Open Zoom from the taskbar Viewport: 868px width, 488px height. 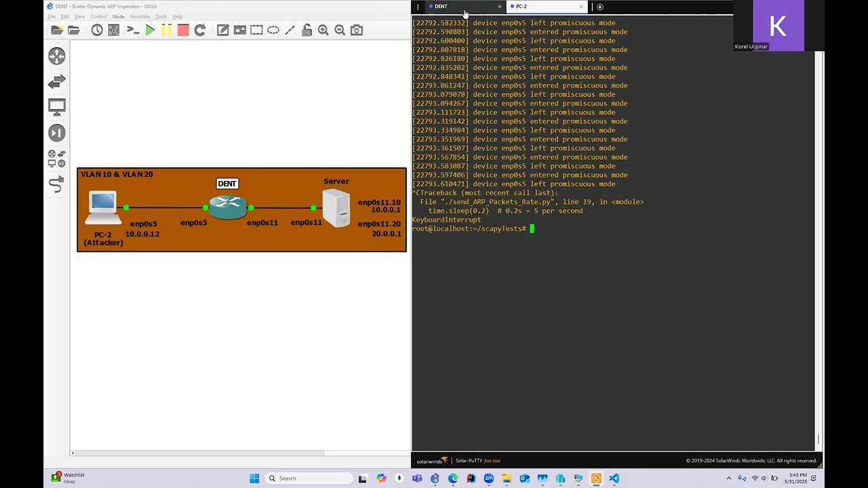point(488,479)
